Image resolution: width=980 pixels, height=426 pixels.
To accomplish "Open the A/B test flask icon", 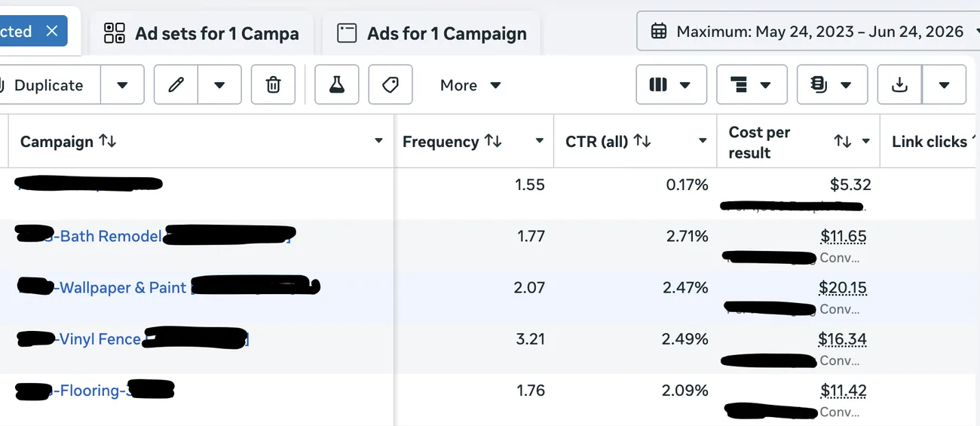I will pyautogui.click(x=336, y=84).
